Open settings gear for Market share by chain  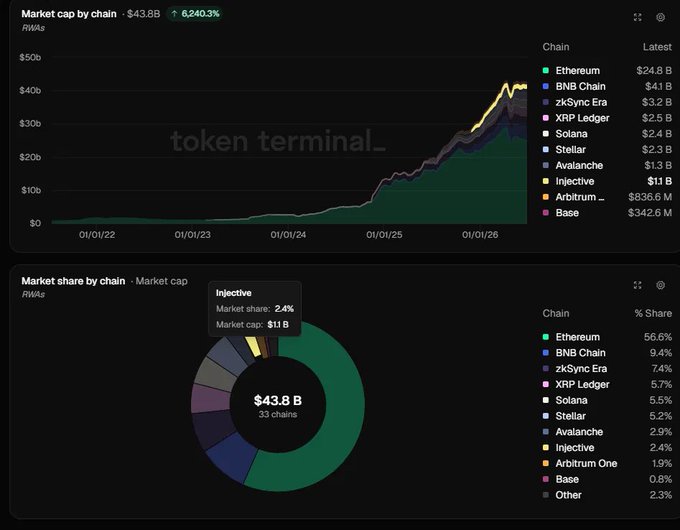point(660,285)
